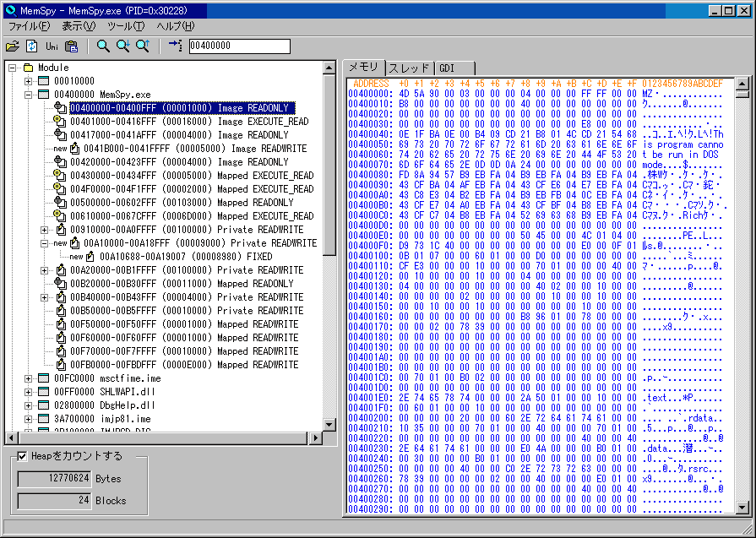Click the gear icon for 00430000-00434FFF region
756x538 pixels.
point(60,175)
